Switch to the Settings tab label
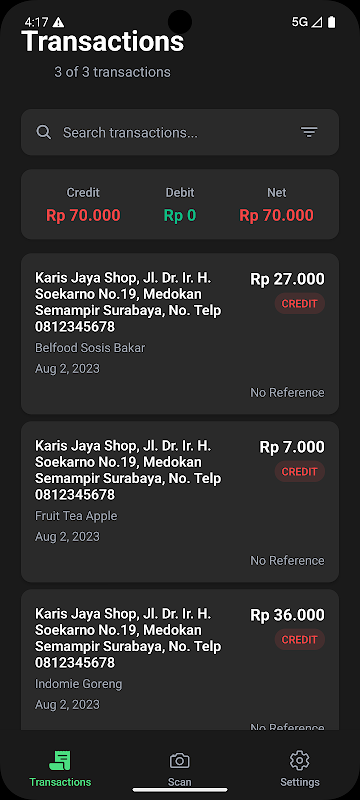The width and height of the screenshot is (360, 800). 300,782
